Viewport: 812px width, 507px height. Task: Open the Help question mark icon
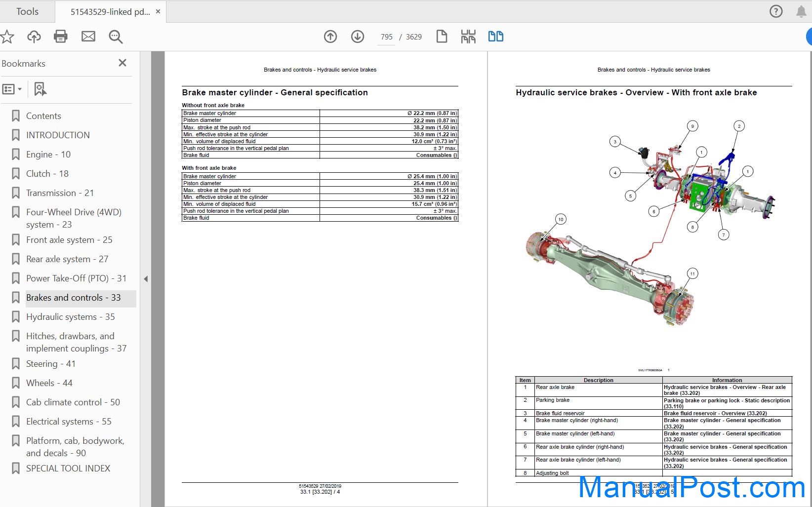pos(776,11)
